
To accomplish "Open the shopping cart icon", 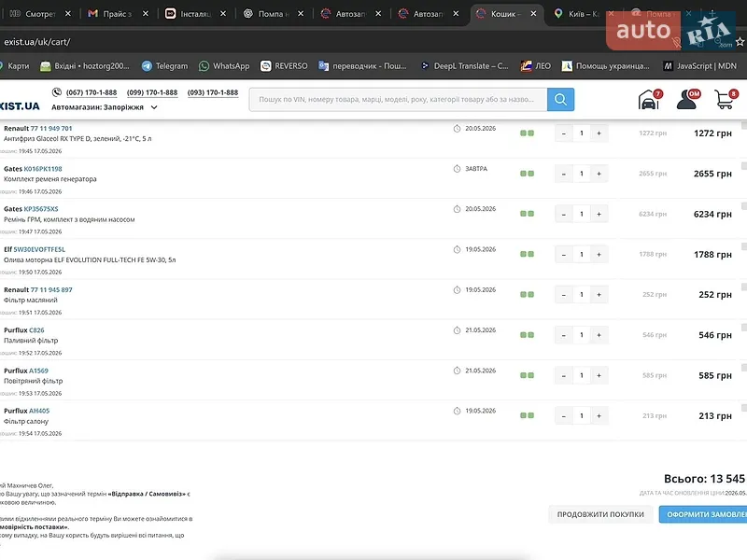I will pos(726,100).
